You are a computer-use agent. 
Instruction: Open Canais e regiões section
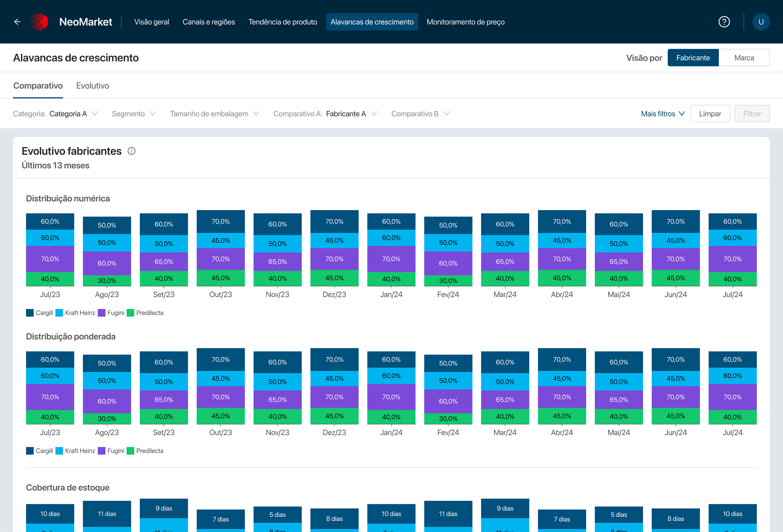[209, 22]
